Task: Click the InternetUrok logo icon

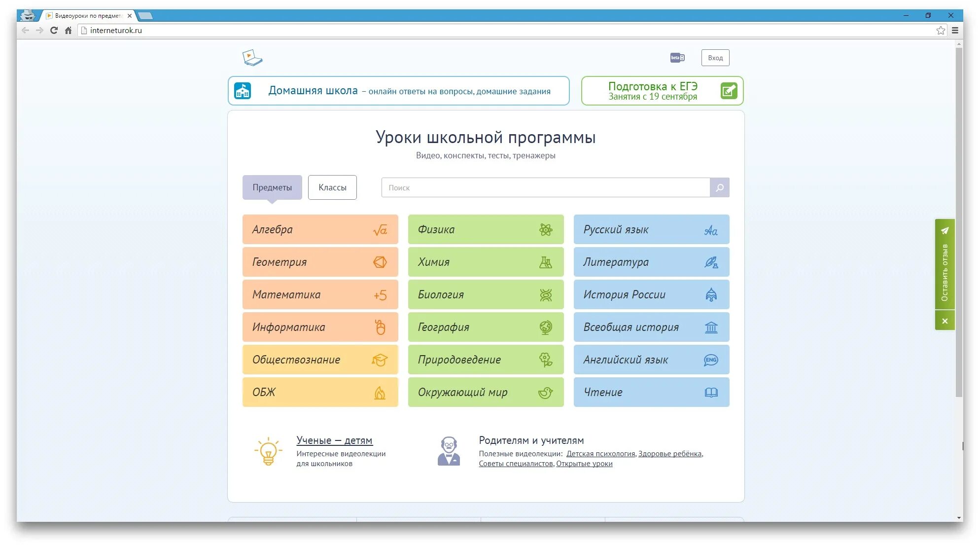Action: click(x=252, y=58)
